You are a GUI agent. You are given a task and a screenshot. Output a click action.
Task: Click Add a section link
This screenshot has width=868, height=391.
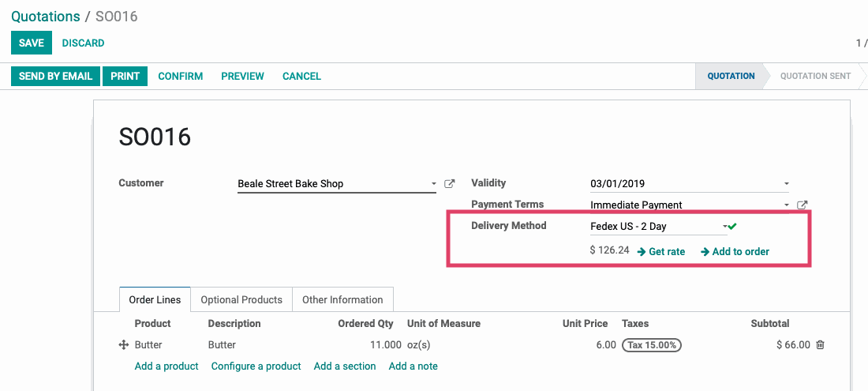click(345, 366)
